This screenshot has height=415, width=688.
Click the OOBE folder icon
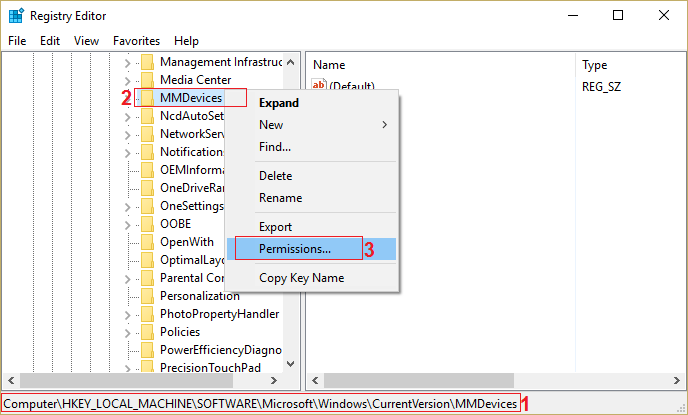(147, 224)
